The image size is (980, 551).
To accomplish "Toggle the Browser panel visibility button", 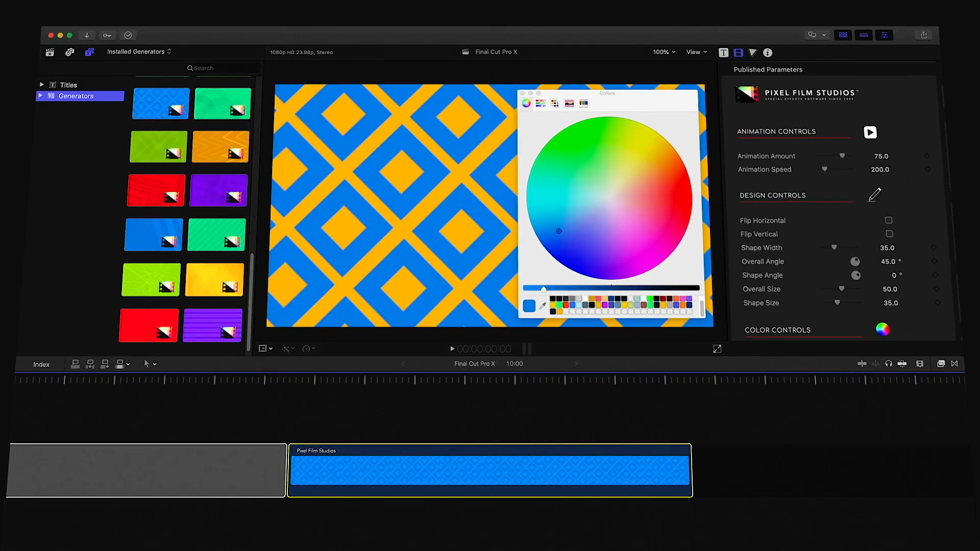I will tap(843, 35).
